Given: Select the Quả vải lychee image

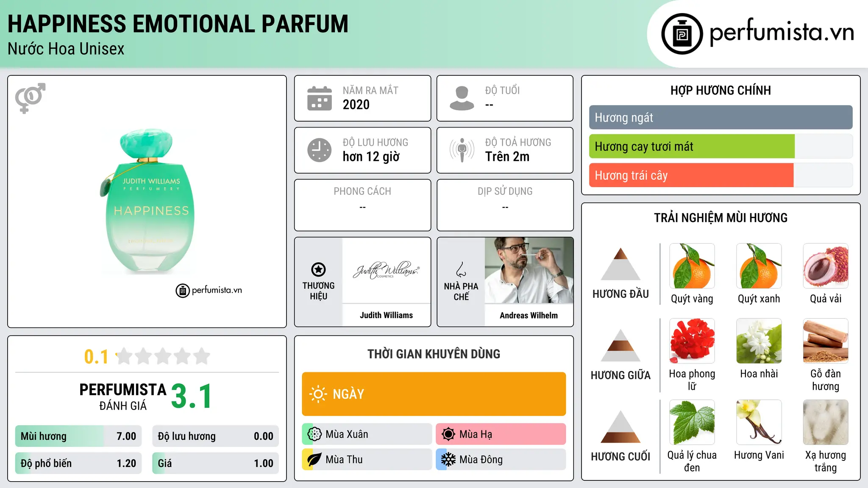Looking at the screenshot, I should (x=826, y=266).
